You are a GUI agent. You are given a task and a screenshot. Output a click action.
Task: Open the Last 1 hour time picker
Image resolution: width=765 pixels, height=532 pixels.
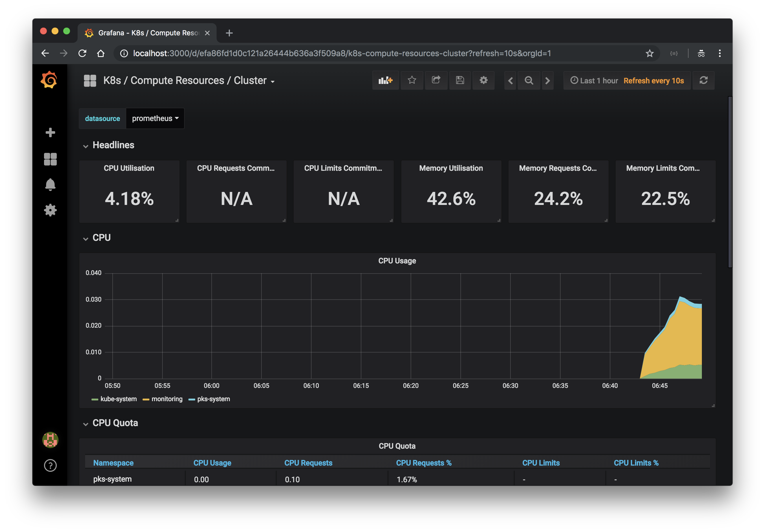(594, 81)
